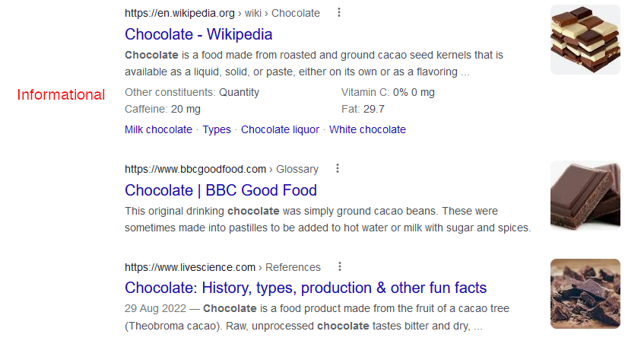
Task: Follow the White chocolate sitelink
Action: point(367,129)
